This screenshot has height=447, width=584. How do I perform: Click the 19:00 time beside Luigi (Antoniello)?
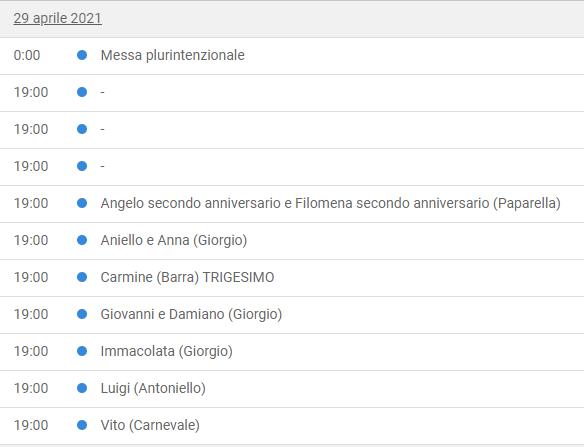[31, 388]
